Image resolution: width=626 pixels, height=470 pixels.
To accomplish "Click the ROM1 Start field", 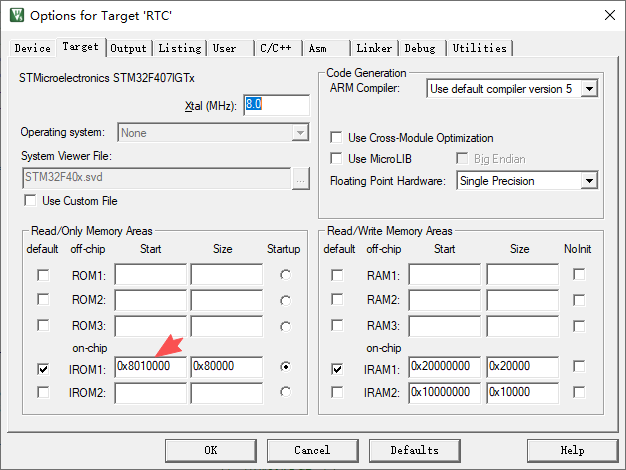I will tap(151, 274).
